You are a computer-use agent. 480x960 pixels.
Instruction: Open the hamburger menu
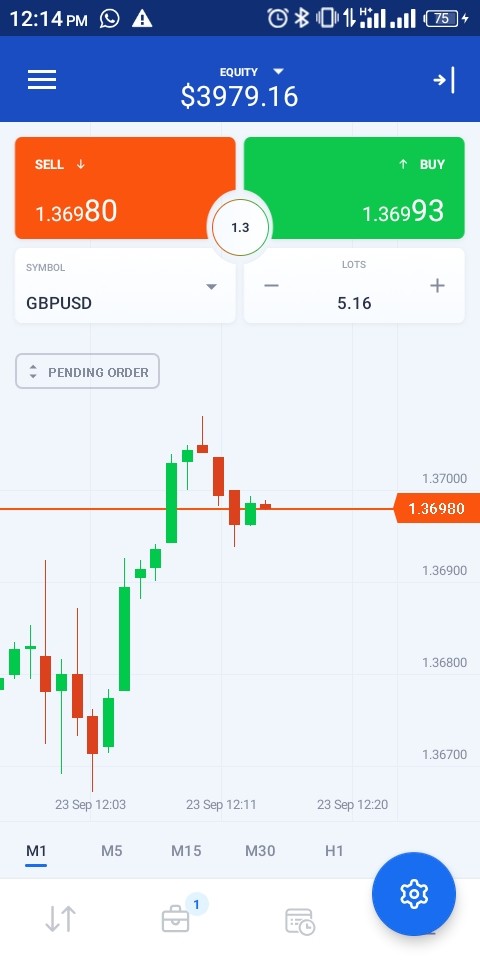pos(42,80)
